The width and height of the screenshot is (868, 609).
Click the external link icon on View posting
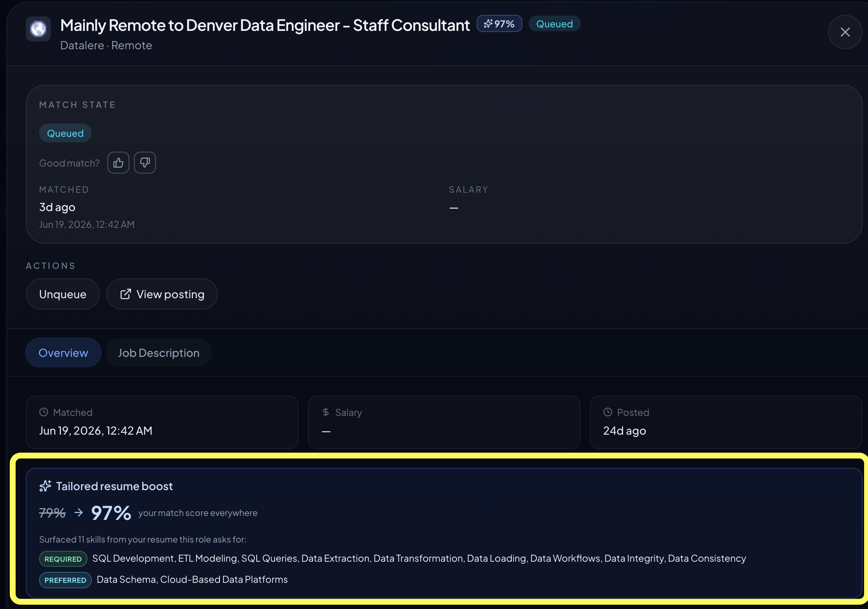125,294
